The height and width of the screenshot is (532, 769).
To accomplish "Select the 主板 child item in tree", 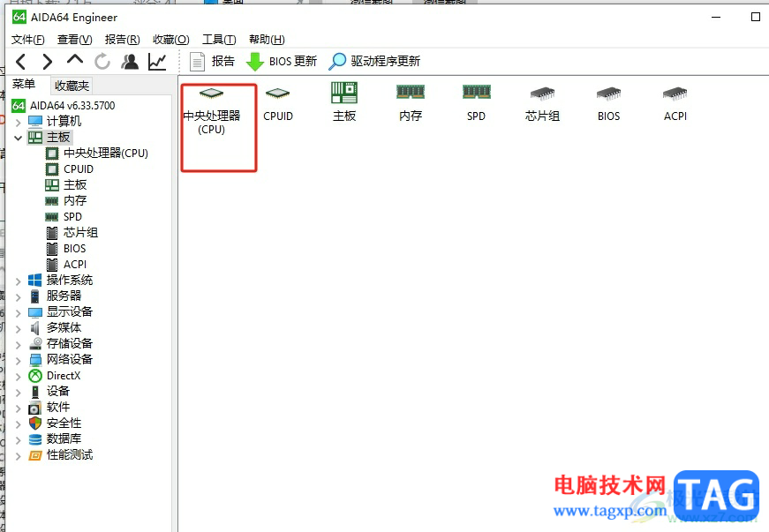I will (x=66, y=184).
